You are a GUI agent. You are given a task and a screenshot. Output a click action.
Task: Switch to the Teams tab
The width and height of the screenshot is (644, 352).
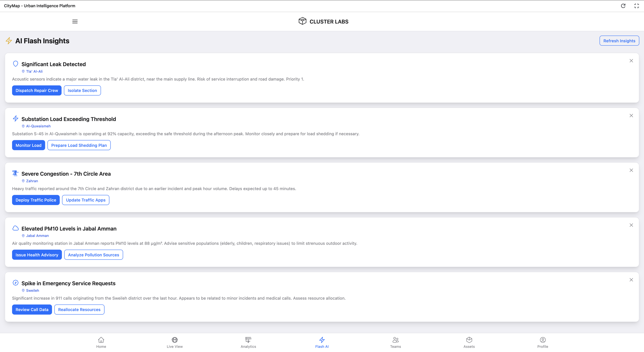pyautogui.click(x=395, y=342)
